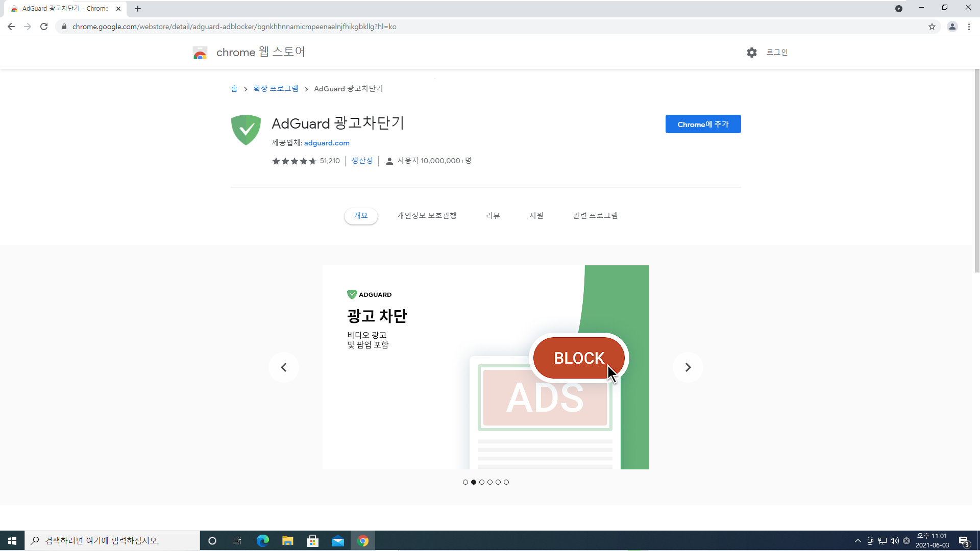Click the reload page icon
980x551 pixels.
pyautogui.click(x=44, y=27)
